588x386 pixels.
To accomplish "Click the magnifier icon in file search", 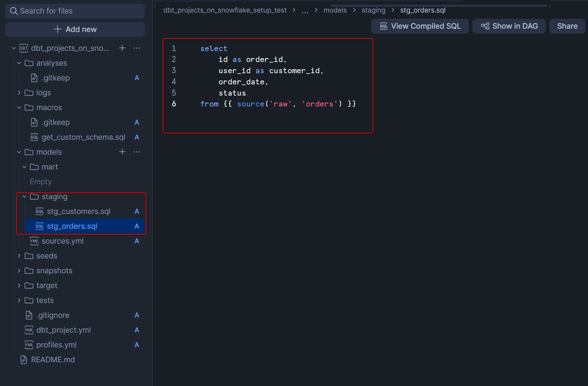I will 14,11.
